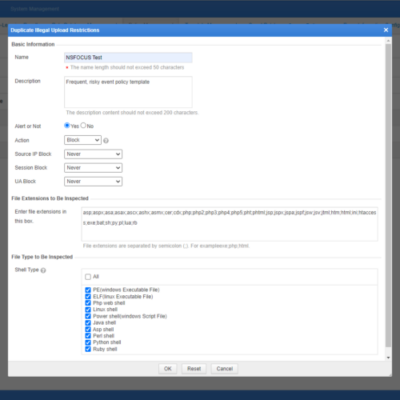Click File Type to Be Inspected heading

pyautogui.click(x=42, y=257)
